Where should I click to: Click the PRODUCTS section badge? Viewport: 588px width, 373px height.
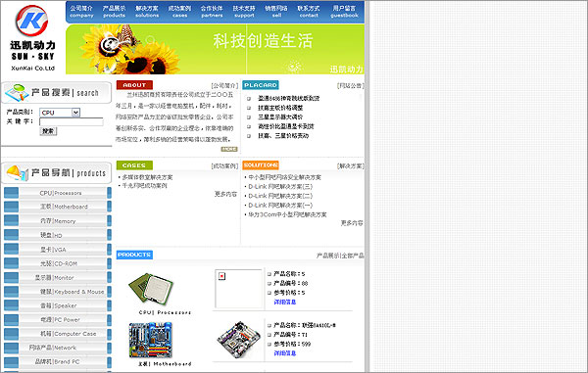[134, 255]
